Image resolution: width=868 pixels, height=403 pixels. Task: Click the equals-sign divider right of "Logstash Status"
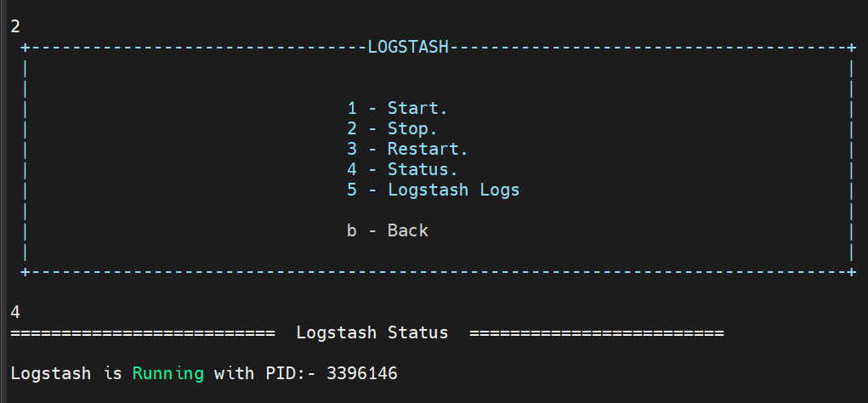click(596, 332)
